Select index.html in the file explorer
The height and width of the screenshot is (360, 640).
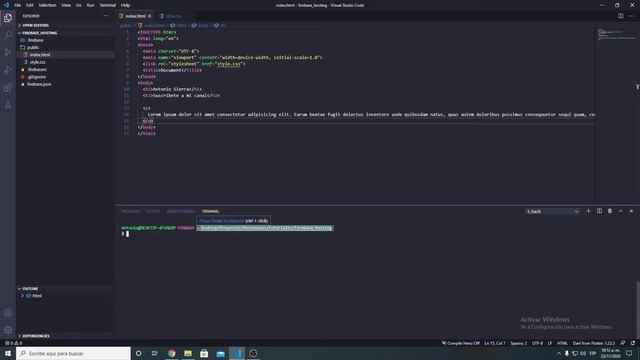pos(65,55)
